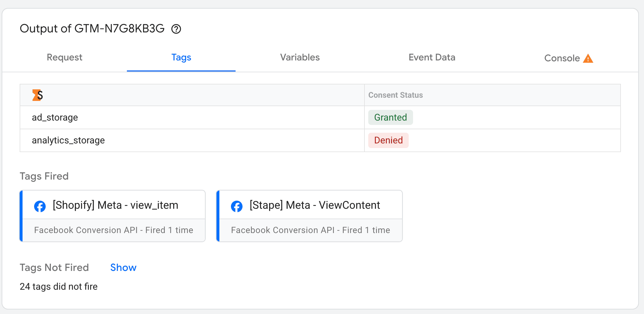
Task: Click the orange Stape logo icon
Action: click(38, 95)
